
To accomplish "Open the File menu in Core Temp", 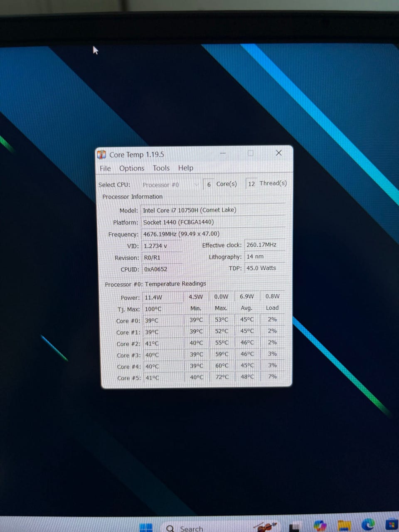I will 105,168.
